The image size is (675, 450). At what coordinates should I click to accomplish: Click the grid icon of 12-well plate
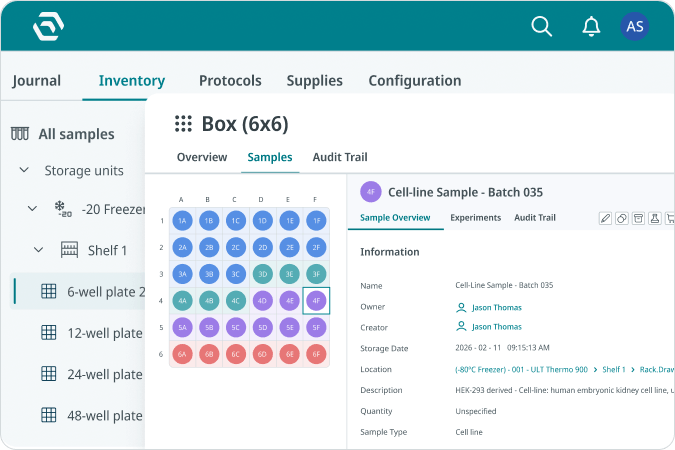[x=49, y=332]
